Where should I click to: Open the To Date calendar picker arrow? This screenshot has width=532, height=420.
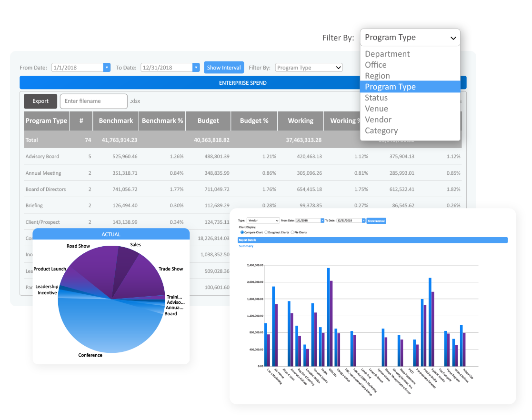pos(196,68)
